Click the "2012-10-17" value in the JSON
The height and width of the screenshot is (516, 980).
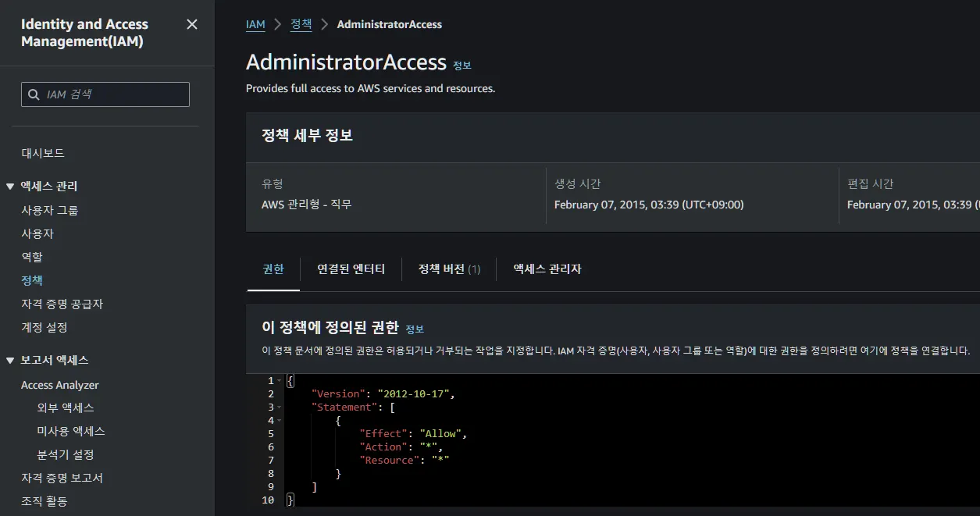413,394
